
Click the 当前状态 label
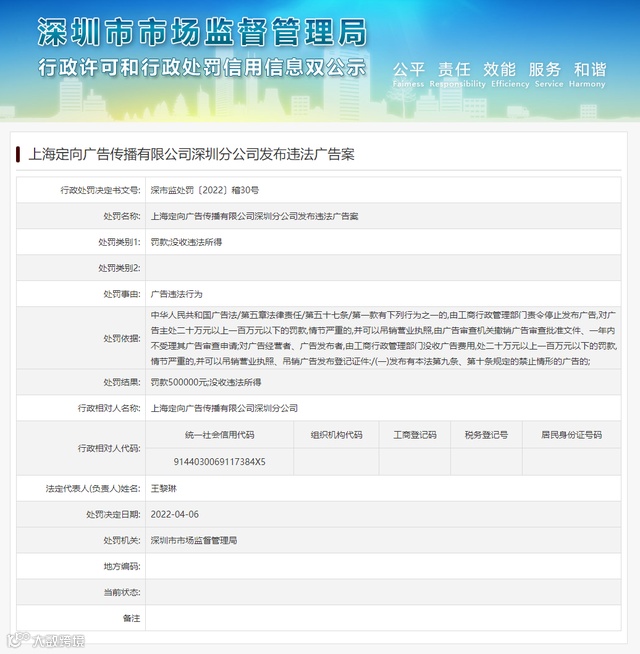coord(122,592)
